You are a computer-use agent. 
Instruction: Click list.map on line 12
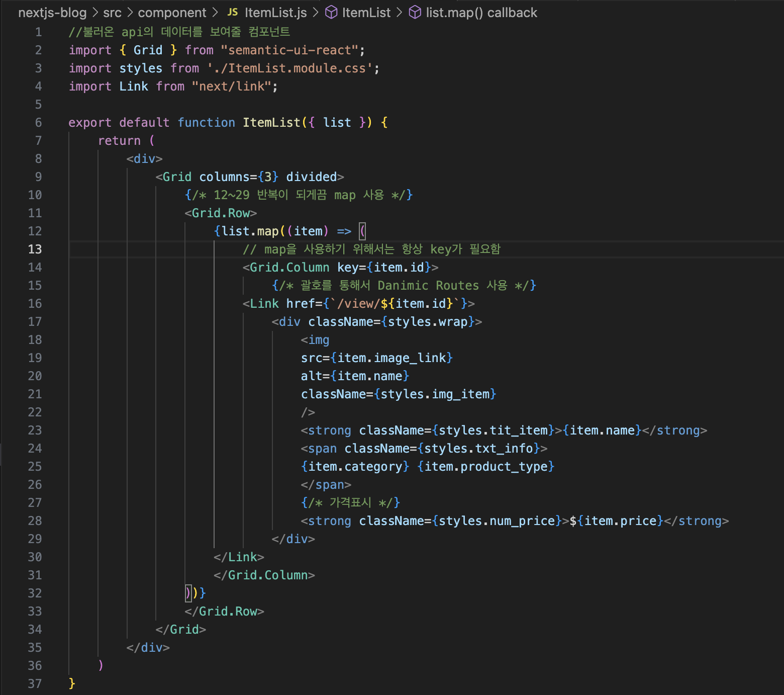250,231
